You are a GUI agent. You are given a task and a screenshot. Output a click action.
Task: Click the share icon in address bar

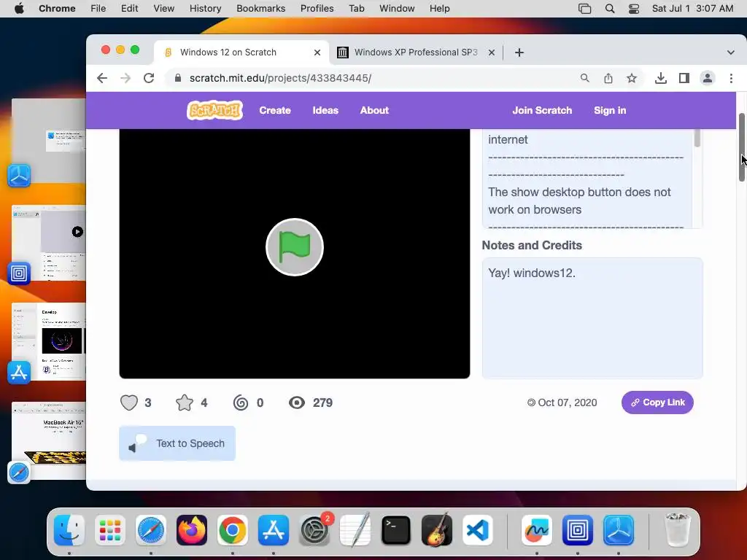608,78
